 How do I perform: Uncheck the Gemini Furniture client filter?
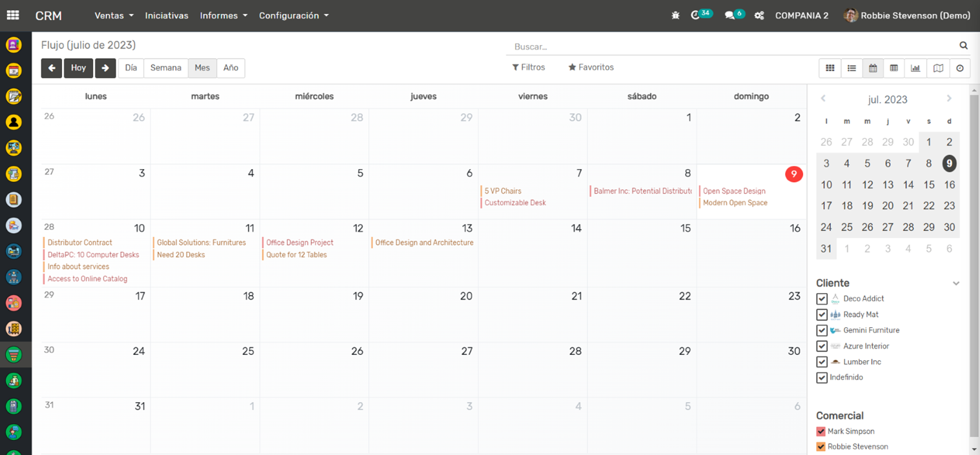point(822,330)
